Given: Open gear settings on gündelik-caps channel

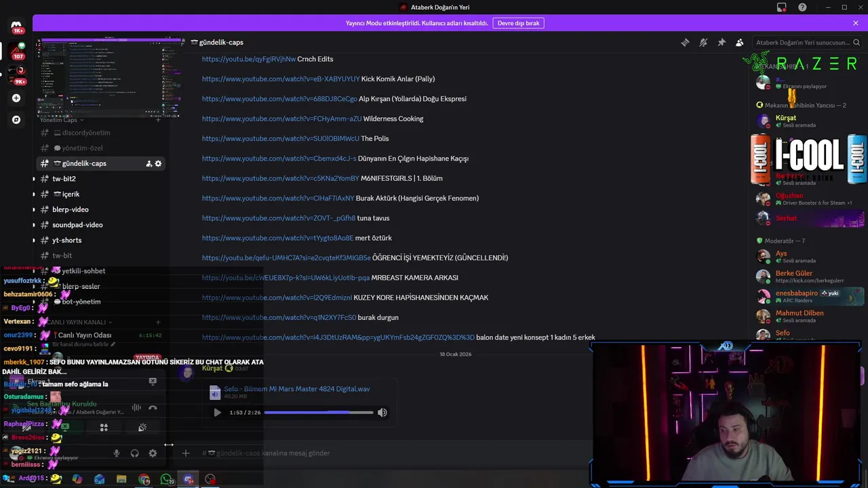Looking at the screenshot, I should pyautogui.click(x=158, y=163).
